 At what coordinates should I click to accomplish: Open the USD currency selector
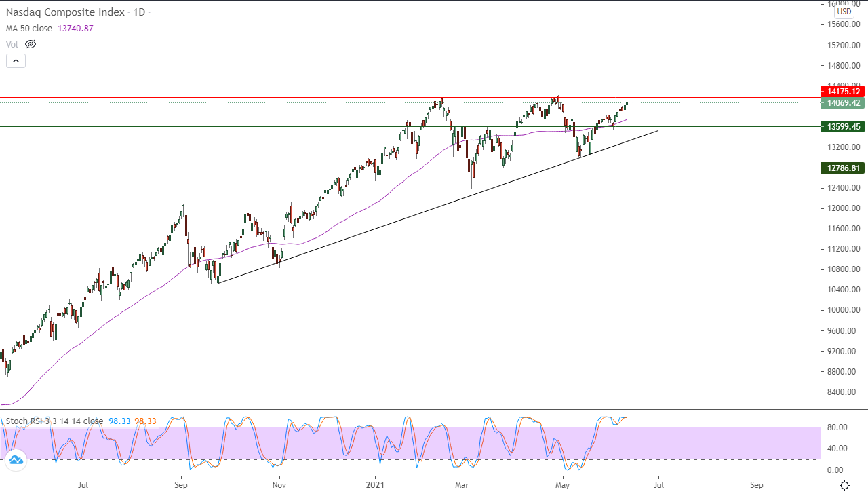[x=844, y=12]
